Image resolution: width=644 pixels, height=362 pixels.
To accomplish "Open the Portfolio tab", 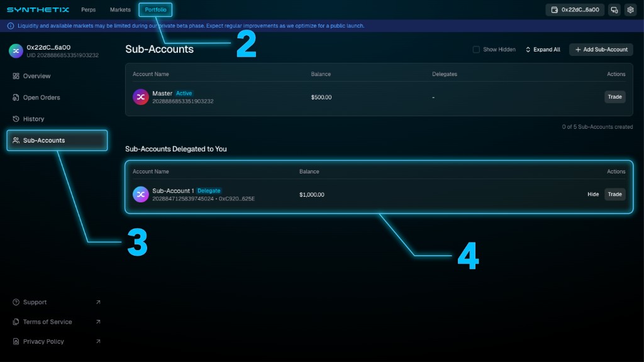I will pyautogui.click(x=155, y=10).
